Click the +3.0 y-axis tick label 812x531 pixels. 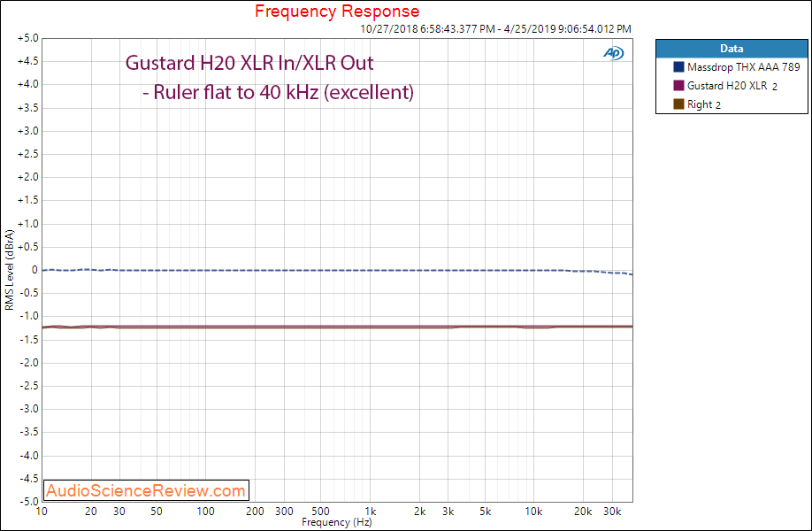coord(28,131)
